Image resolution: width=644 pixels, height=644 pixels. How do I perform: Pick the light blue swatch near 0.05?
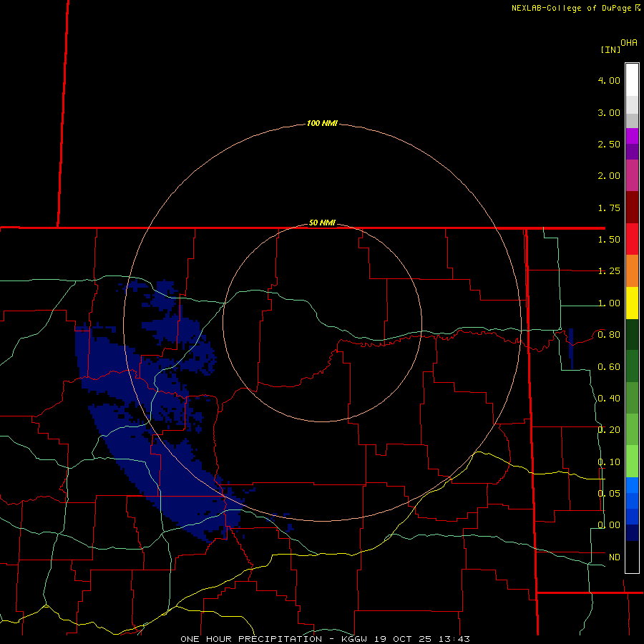[632, 485]
